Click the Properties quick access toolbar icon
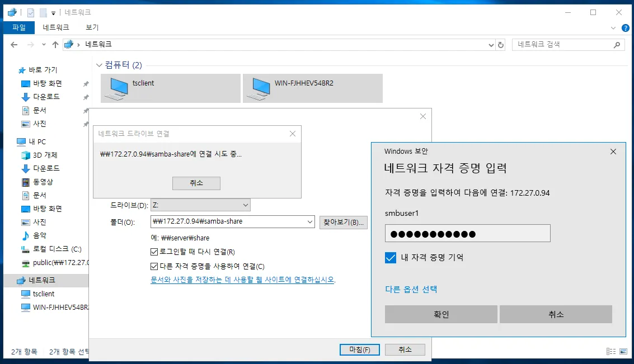The height and width of the screenshot is (364, 634). (x=31, y=13)
